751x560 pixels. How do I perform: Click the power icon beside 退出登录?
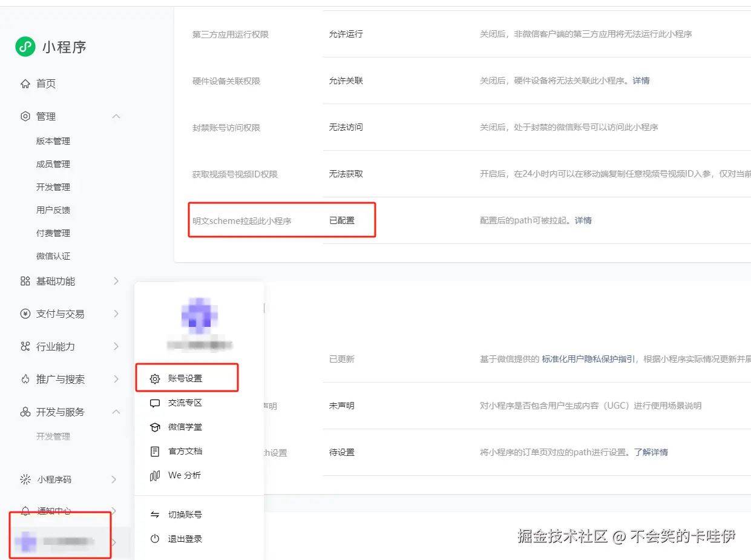pyautogui.click(x=155, y=539)
